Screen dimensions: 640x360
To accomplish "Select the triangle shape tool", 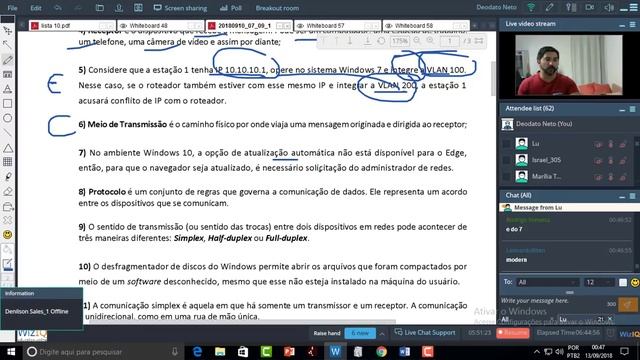I will tap(7, 148).
